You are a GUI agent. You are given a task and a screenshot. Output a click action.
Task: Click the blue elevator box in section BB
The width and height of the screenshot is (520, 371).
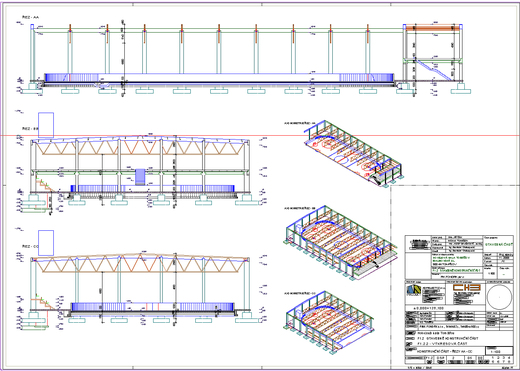(140, 177)
